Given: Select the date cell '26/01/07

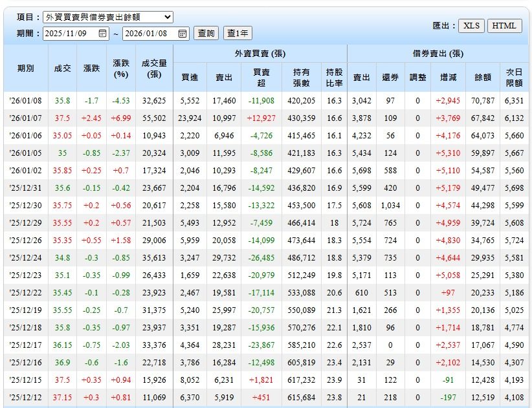Looking at the screenshot, I should click(x=25, y=118).
